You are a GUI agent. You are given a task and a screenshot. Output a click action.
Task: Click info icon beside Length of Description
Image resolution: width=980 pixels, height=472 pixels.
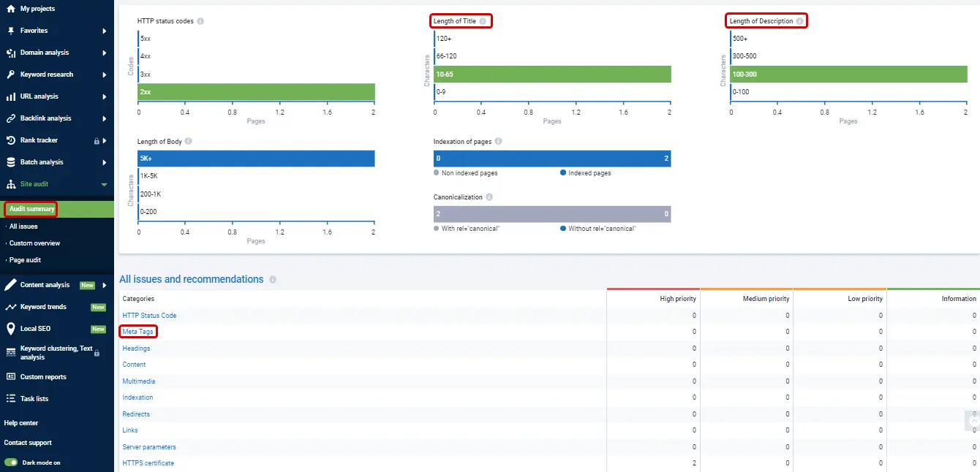pyautogui.click(x=799, y=21)
